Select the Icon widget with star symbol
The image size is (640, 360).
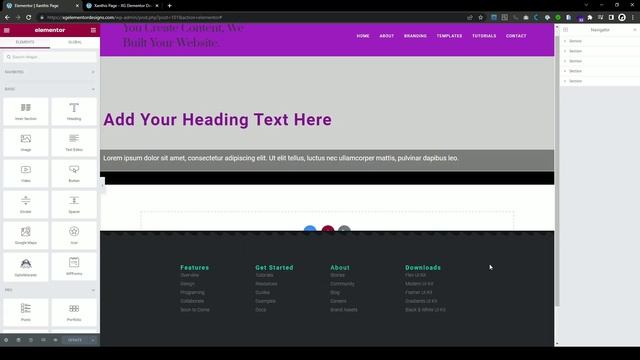[x=74, y=236]
